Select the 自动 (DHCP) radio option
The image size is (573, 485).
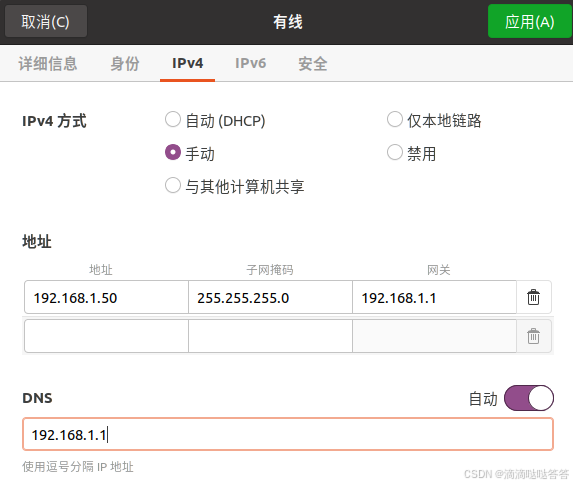coord(172,120)
